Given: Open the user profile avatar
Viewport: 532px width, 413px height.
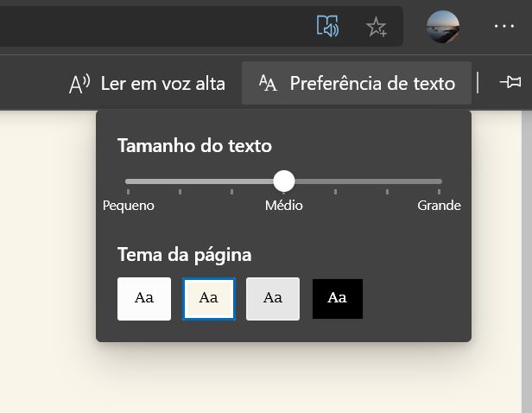Looking at the screenshot, I should point(443,27).
